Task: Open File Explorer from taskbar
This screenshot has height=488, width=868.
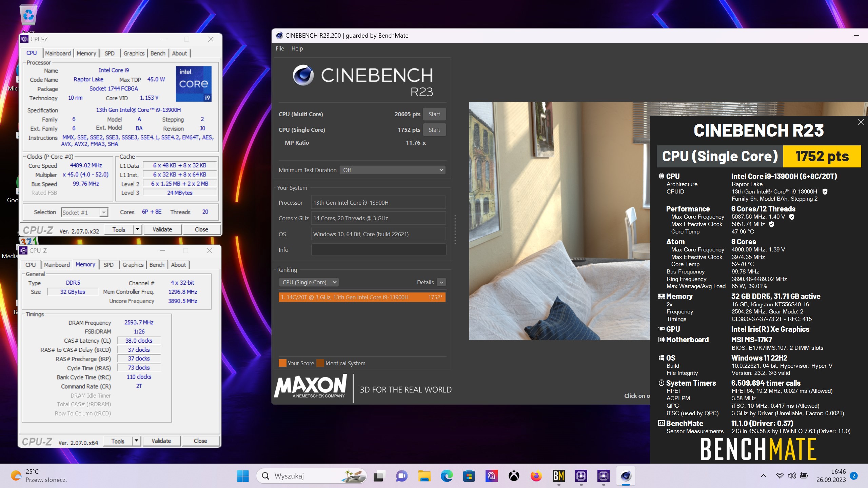Action: pos(424,476)
